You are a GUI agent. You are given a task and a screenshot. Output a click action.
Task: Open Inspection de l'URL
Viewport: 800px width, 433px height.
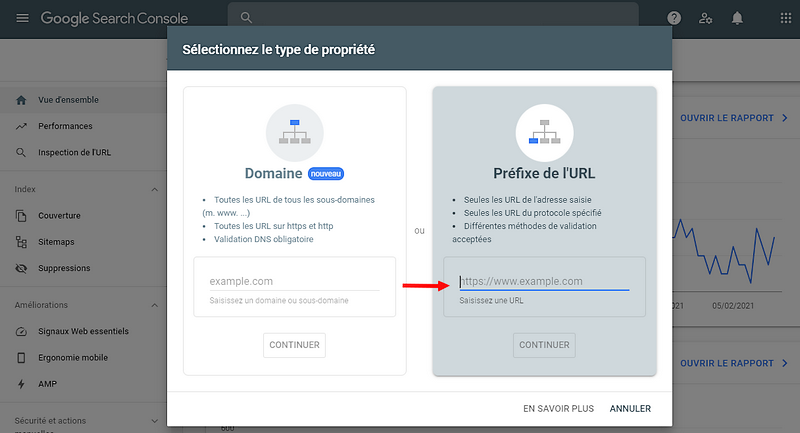(x=75, y=153)
